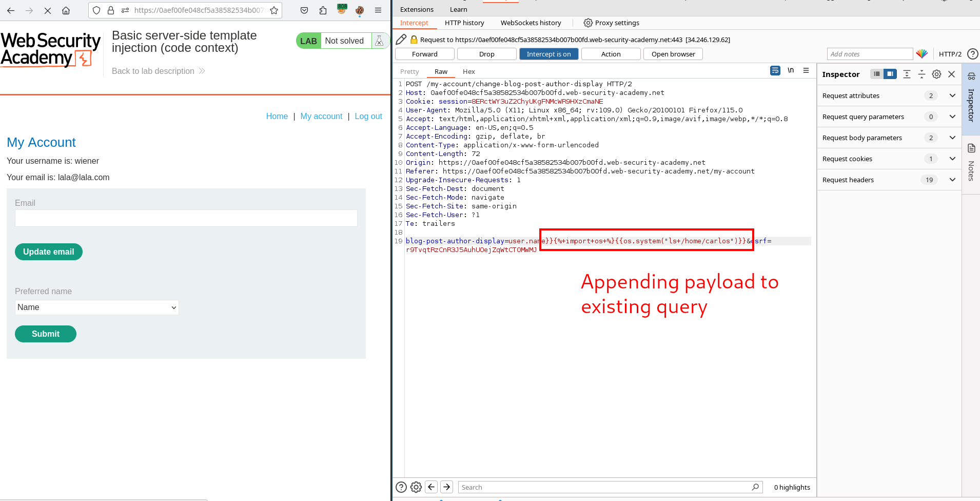
Task: Open message editor hamburger options menu
Action: [x=806, y=71]
